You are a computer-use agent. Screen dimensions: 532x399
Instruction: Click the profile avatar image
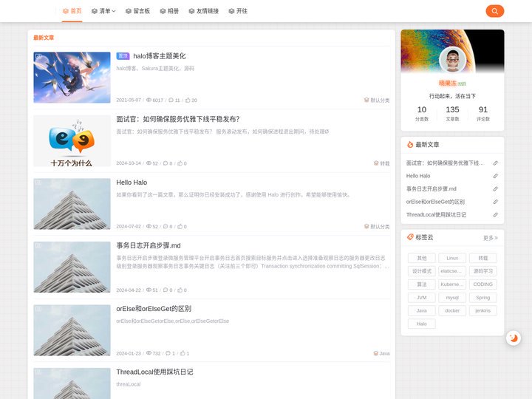click(452, 60)
